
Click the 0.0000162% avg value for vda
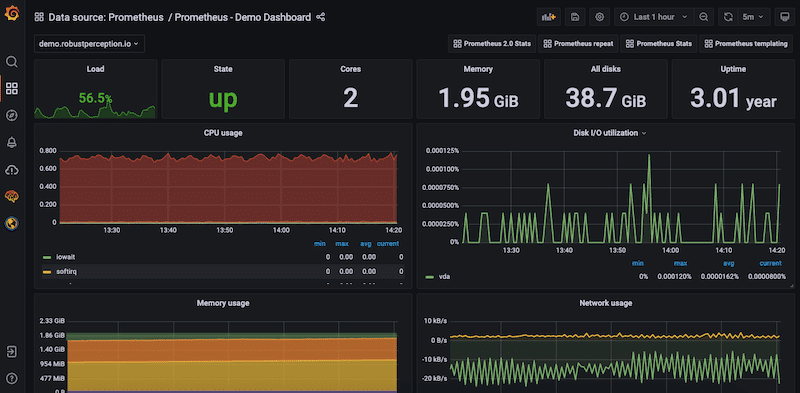[719, 277]
